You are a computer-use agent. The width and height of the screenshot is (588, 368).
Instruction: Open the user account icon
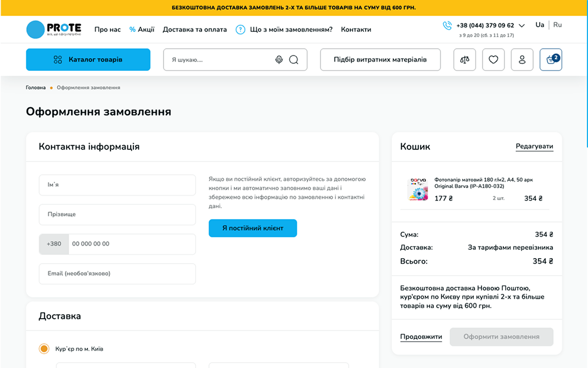click(522, 60)
